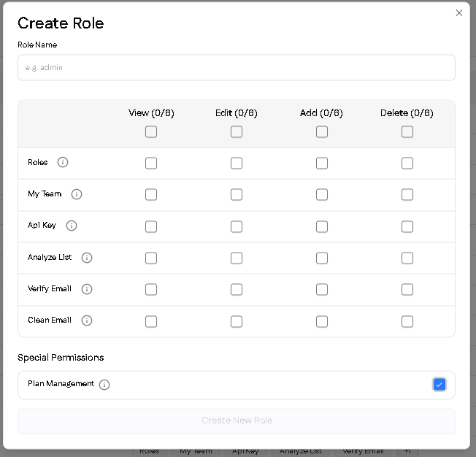Click the Analyze List info icon

point(87,258)
